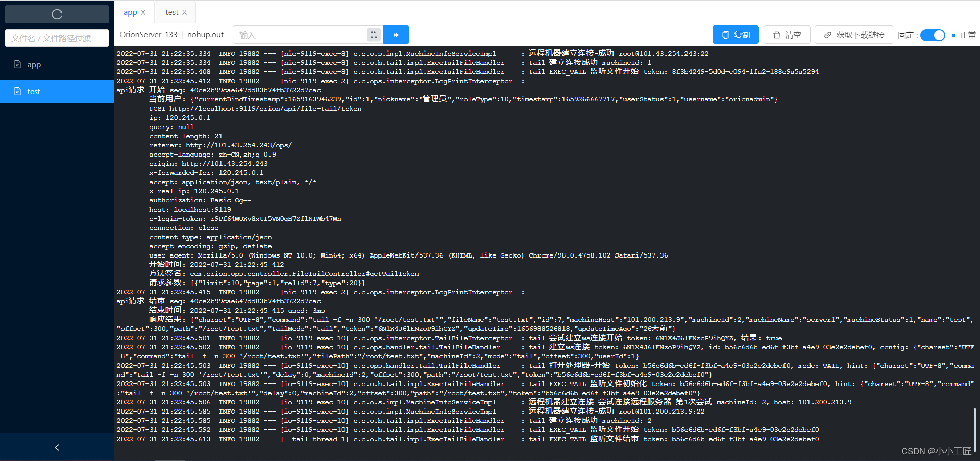The image size is (980, 461).
Task: Click the trash icon on the 清空 button
Action: 778,34
